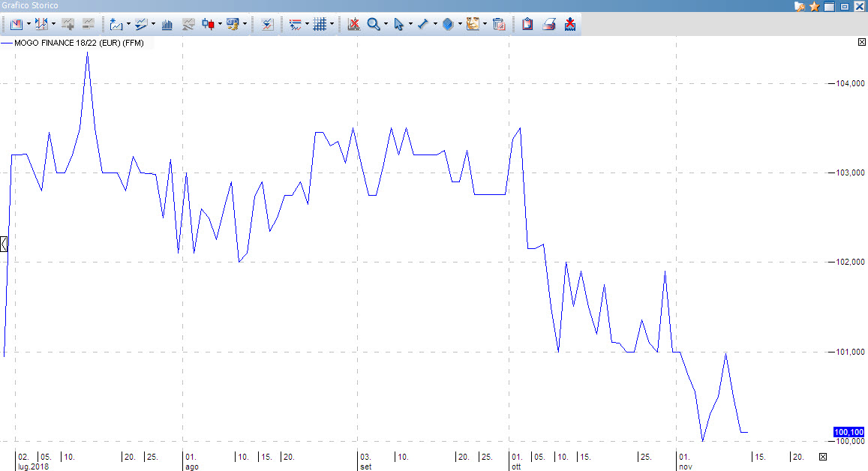The height and width of the screenshot is (471, 868).
Task: Click the blue hexagon shape icon
Action: point(448,24)
